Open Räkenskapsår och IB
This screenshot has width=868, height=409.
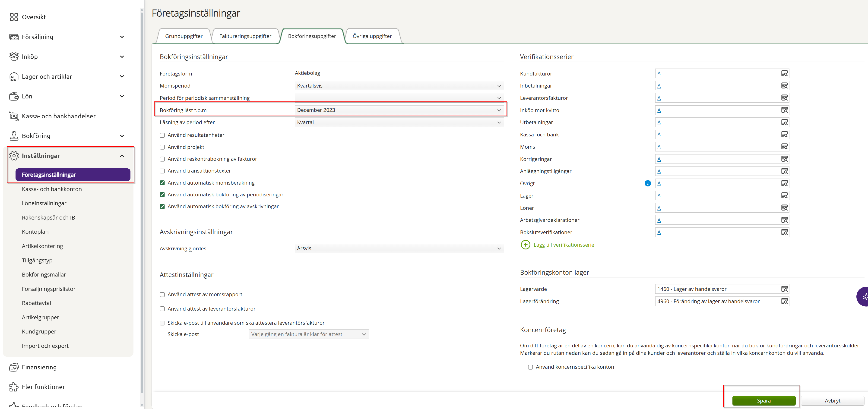point(48,218)
